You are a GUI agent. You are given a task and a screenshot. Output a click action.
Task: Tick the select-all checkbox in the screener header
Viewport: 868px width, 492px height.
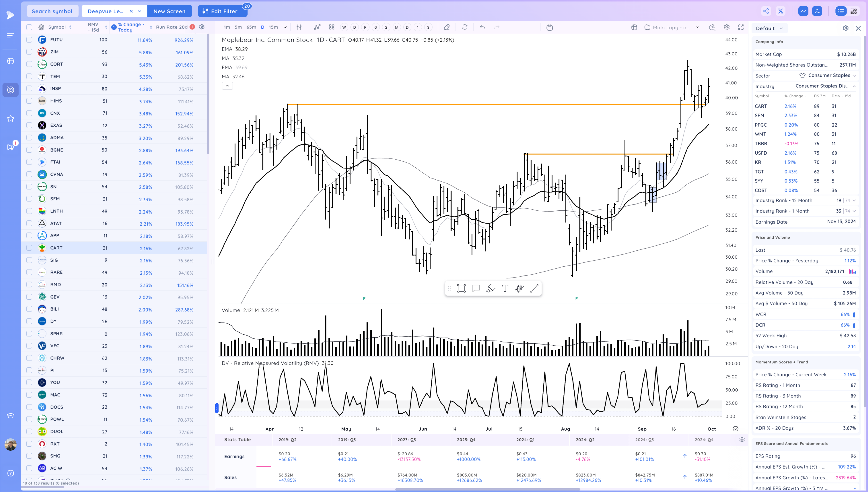[x=29, y=27]
